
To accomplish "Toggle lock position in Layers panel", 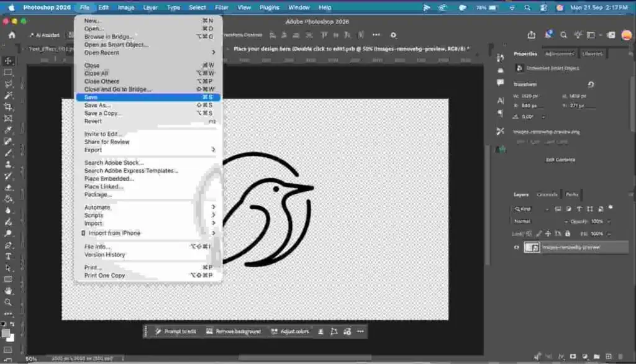I will (548, 234).
